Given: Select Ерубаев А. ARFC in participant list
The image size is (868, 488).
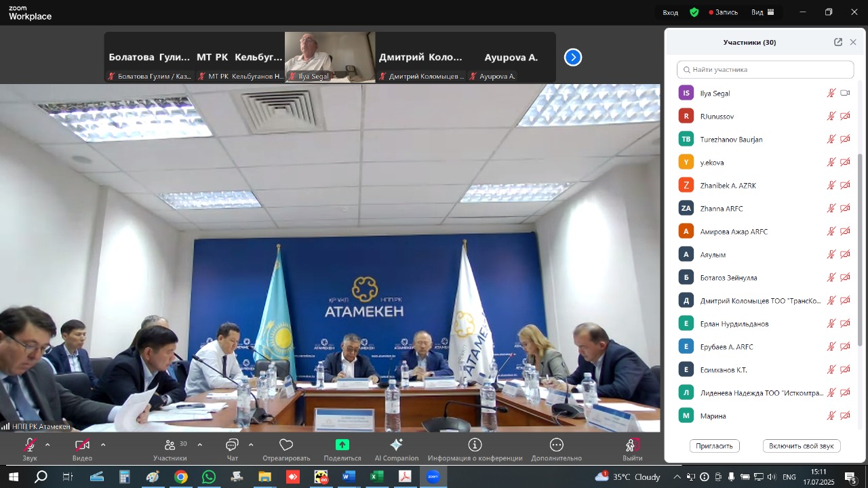Looking at the screenshot, I should pos(765,347).
